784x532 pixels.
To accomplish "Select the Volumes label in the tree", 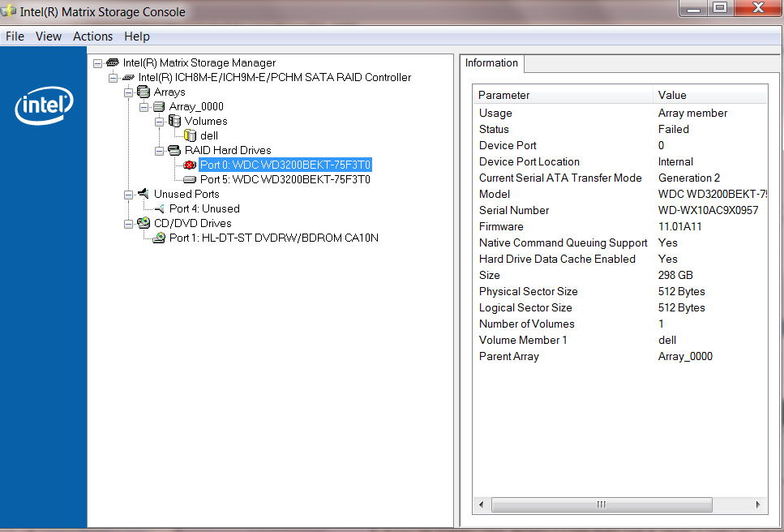I will click(x=205, y=121).
